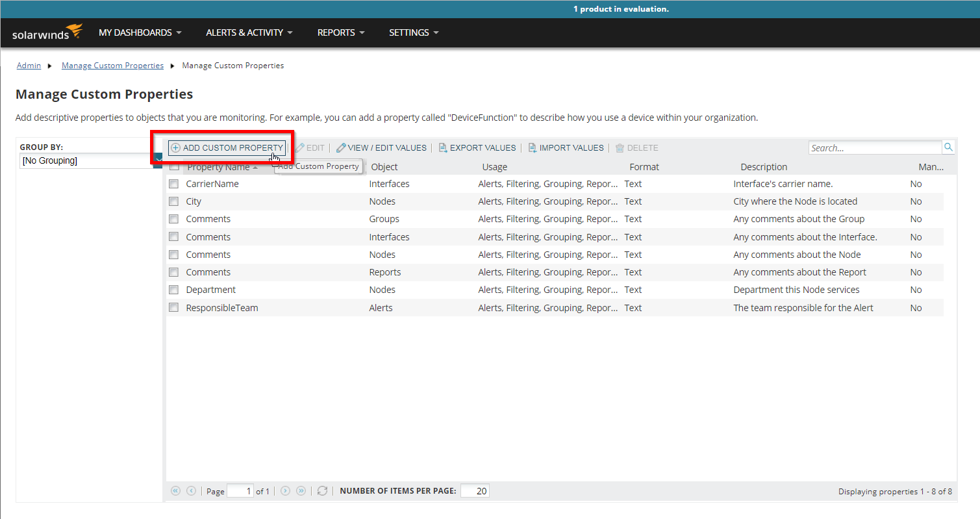Click 'Interface's carrier name.' description

tap(783, 184)
